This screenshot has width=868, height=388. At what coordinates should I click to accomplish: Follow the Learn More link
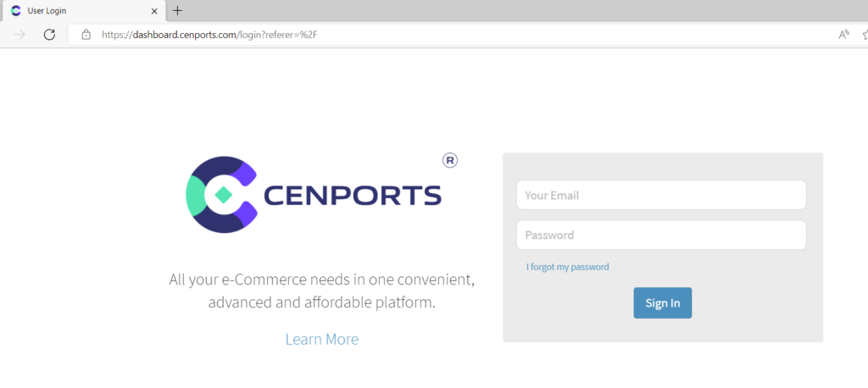click(x=321, y=339)
